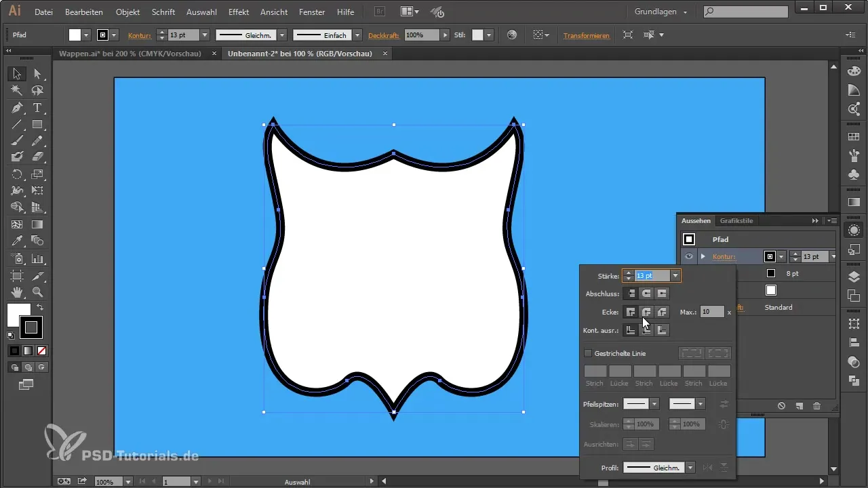Select the Pen tool
The height and width of the screenshot is (488, 868).
coord(18,108)
